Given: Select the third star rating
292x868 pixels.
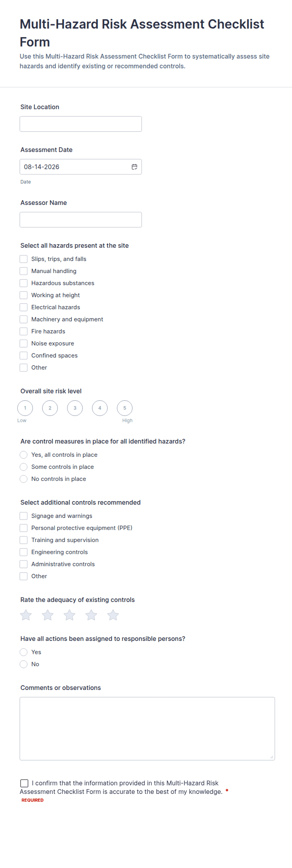Looking at the screenshot, I should [x=69, y=615].
